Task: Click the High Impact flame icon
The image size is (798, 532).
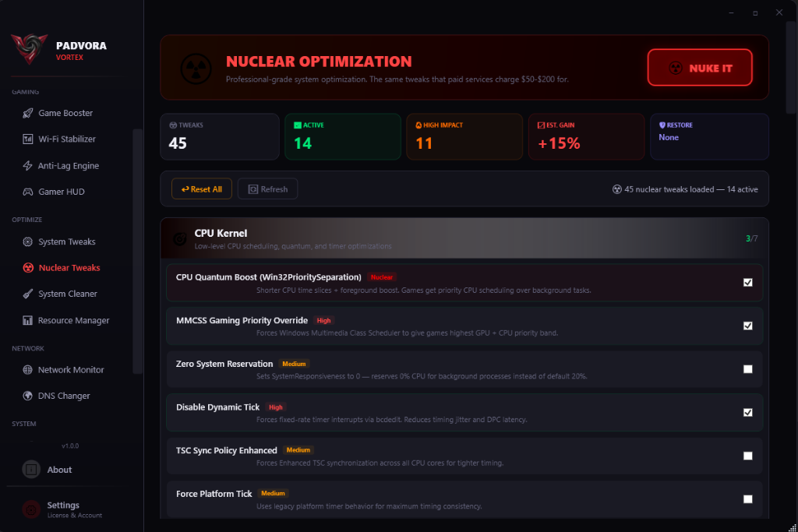Action: tap(418, 125)
